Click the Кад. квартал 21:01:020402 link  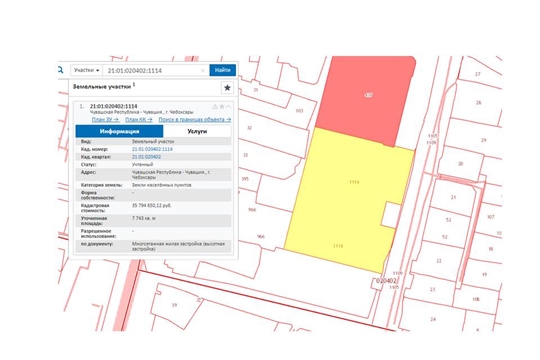click(146, 157)
